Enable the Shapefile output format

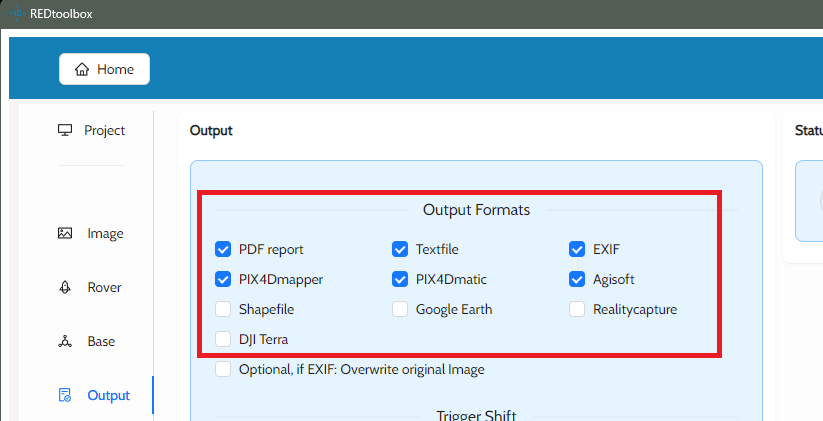223,309
